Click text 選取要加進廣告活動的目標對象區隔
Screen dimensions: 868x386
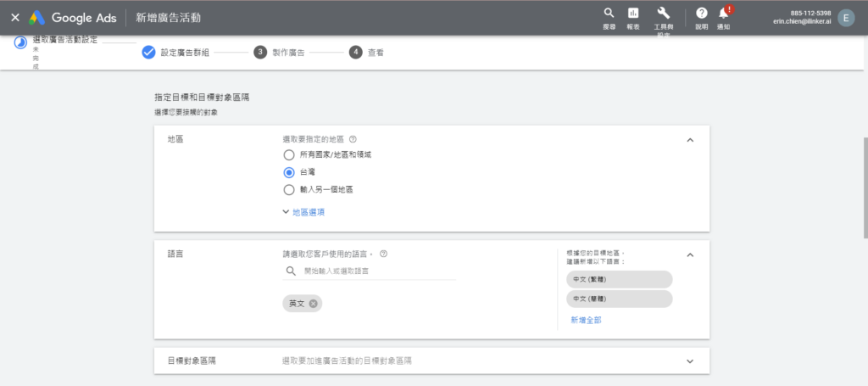pyautogui.click(x=347, y=361)
